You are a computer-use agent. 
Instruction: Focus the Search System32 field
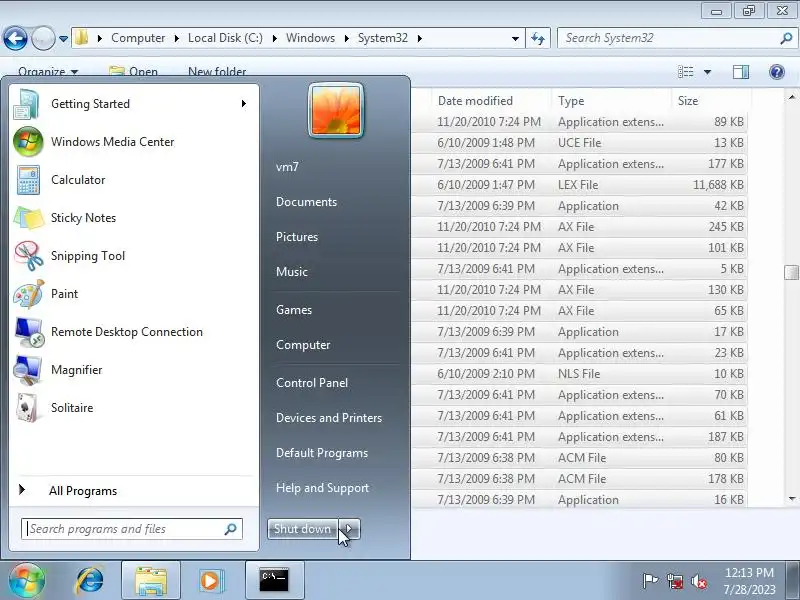click(x=677, y=38)
